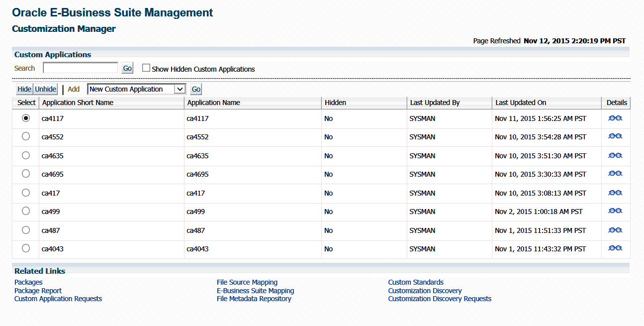
Task: Open details glasses icon for ca499
Action: pos(615,211)
